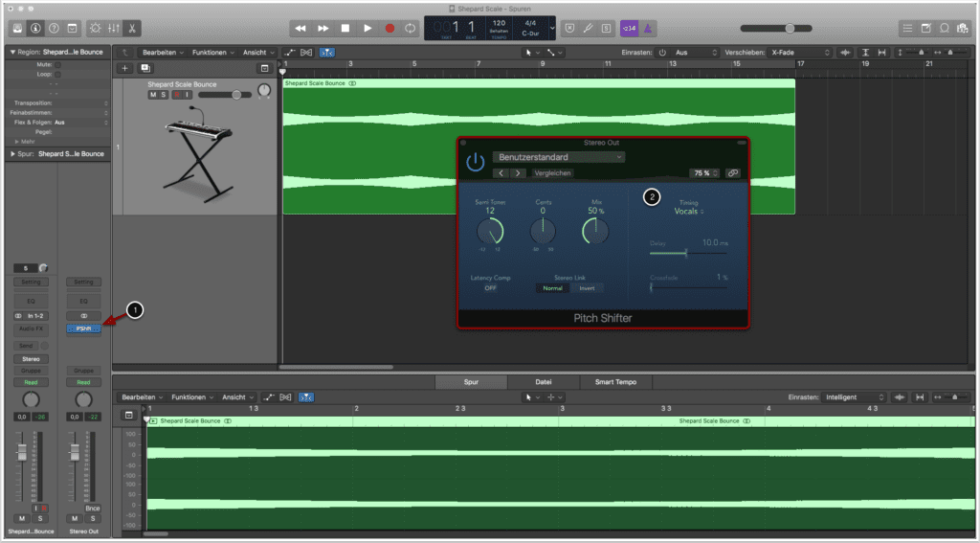The height and width of the screenshot is (543, 980).
Task: Click the link icon in Pitch Shifter
Action: (x=733, y=173)
